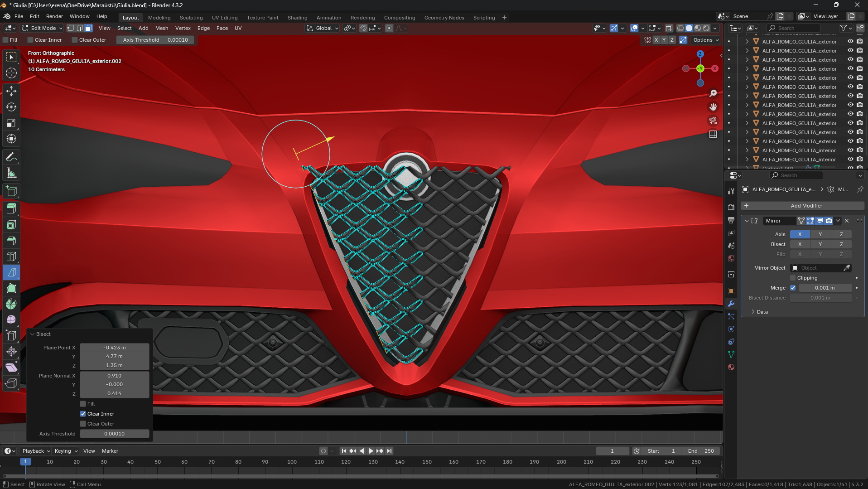The height and width of the screenshot is (489, 868).
Task: Open the Keying dropdown in timeline
Action: pos(66,451)
